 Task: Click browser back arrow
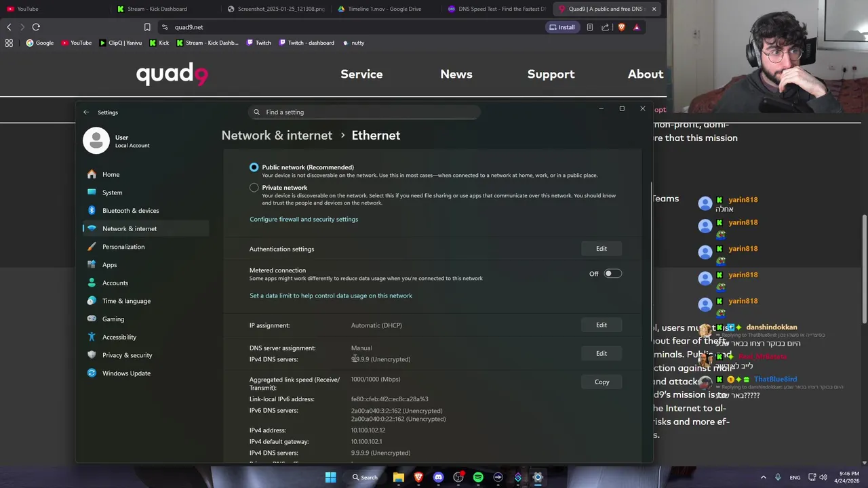point(9,27)
